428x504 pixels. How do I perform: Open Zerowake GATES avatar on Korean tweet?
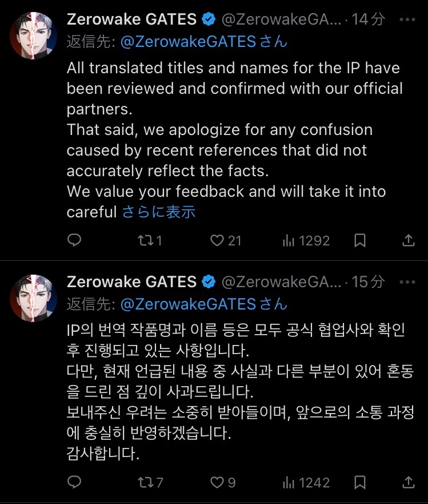pos(33,297)
